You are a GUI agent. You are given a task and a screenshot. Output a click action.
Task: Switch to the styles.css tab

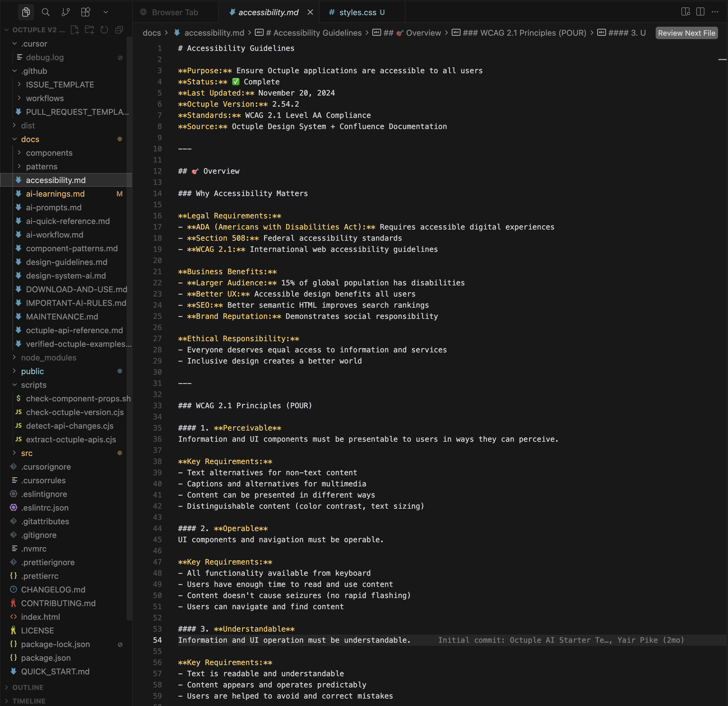[x=357, y=12]
